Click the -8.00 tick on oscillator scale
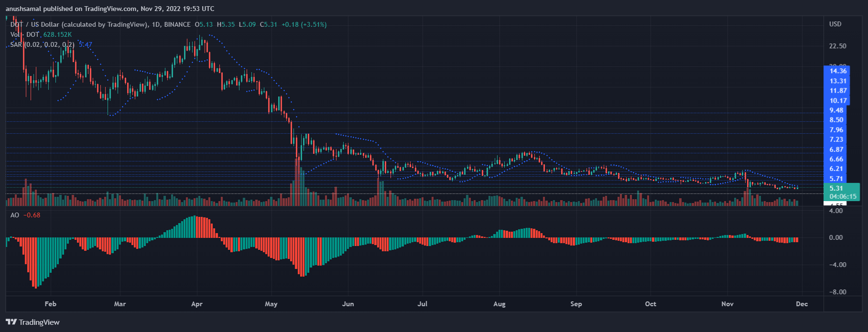 pyautogui.click(x=837, y=292)
